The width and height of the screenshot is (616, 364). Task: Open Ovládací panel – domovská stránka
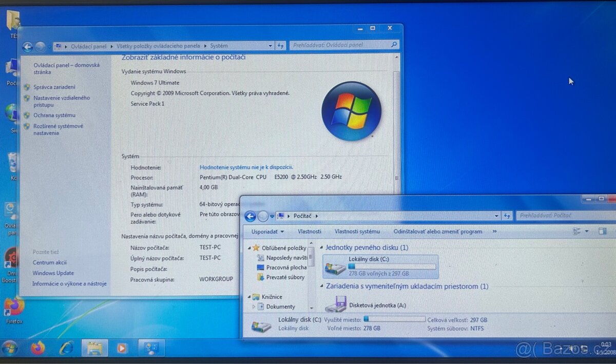[67, 69]
